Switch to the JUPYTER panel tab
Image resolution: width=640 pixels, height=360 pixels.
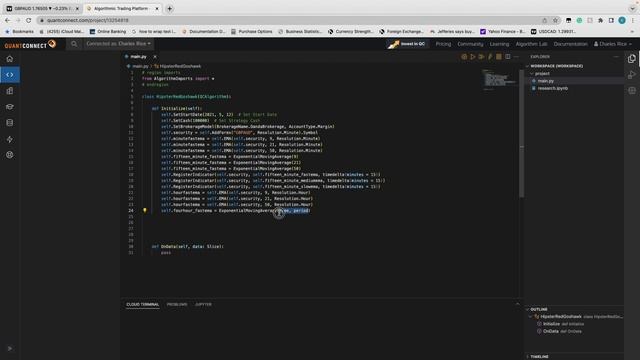pos(203,304)
